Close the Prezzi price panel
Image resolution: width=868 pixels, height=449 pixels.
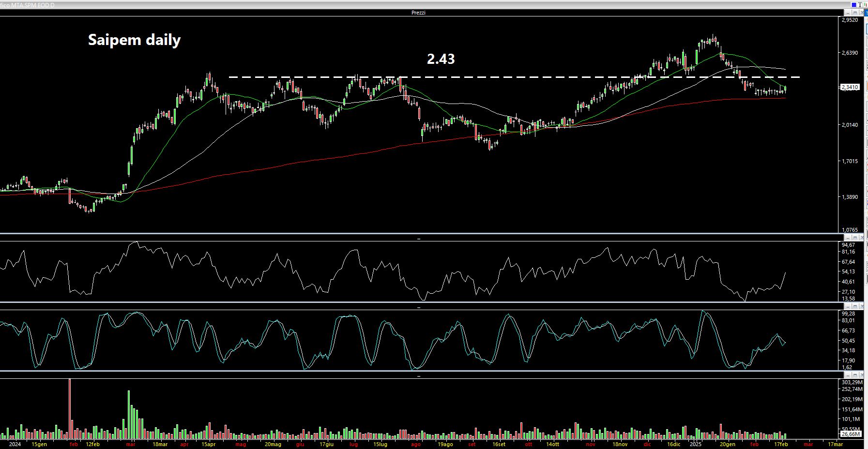pos(862,13)
